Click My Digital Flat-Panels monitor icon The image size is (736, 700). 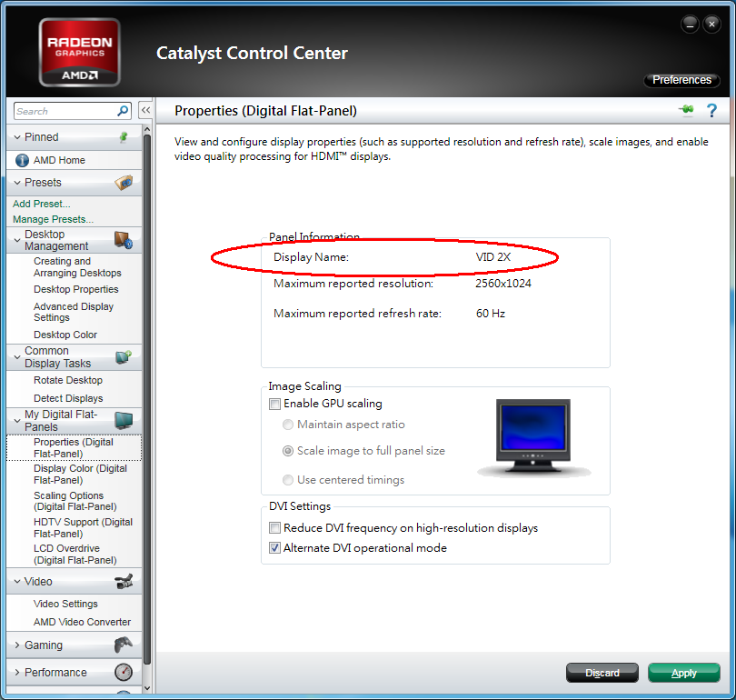[124, 420]
